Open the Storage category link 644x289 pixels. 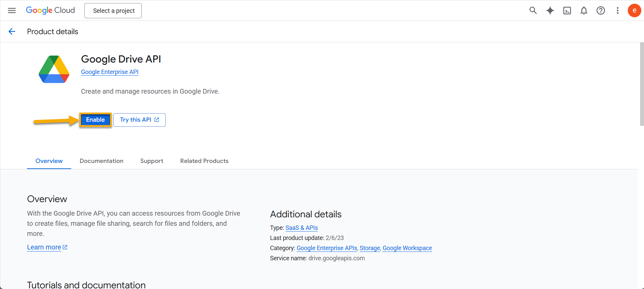click(x=370, y=248)
